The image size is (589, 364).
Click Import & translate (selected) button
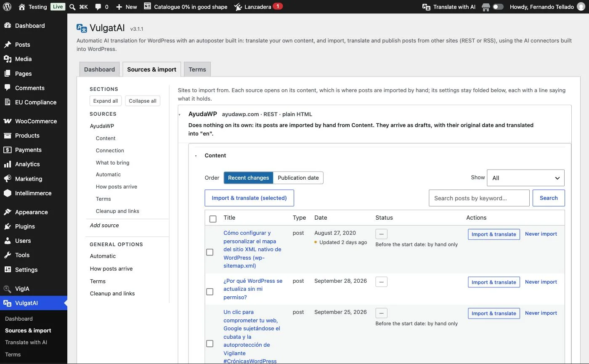point(249,198)
